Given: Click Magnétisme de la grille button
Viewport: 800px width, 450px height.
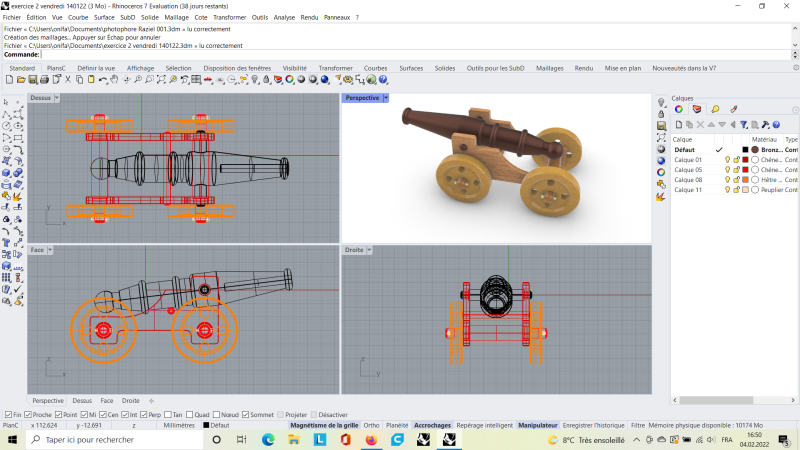Looking at the screenshot, I should click(324, 425).
